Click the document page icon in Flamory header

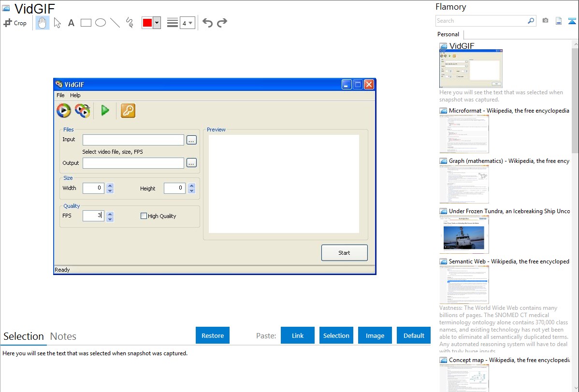point(559,21)
